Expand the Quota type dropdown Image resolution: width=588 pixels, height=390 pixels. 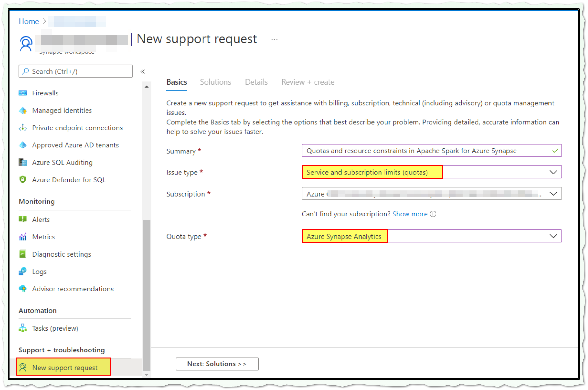click(x=553, y=236)
